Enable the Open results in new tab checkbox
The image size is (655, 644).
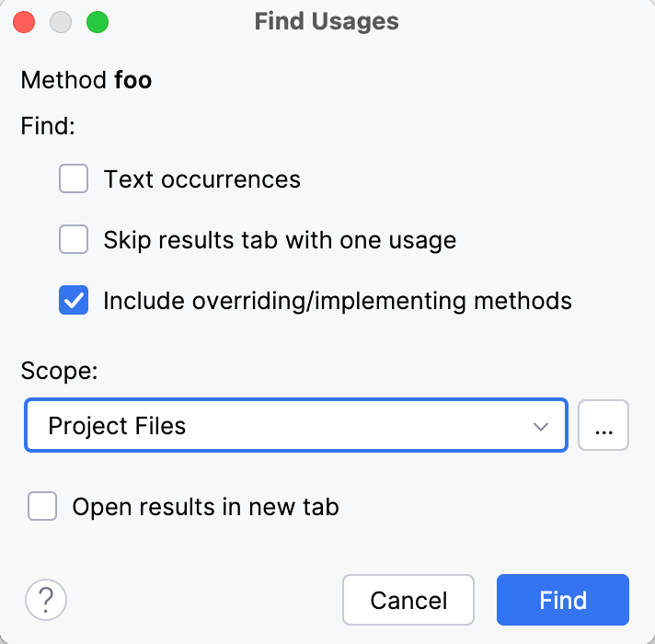(x=42, y=506)
